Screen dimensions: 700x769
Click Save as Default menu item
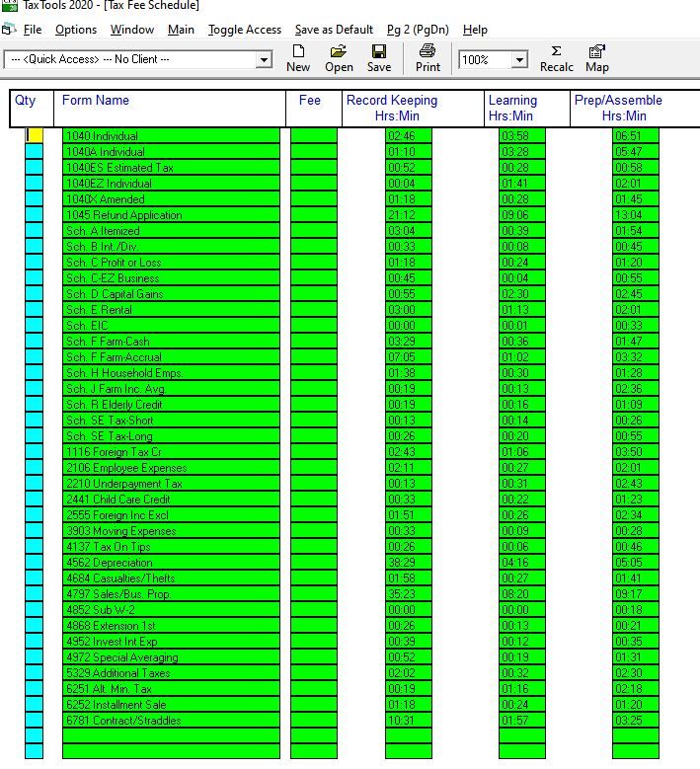tap(334, 30)
